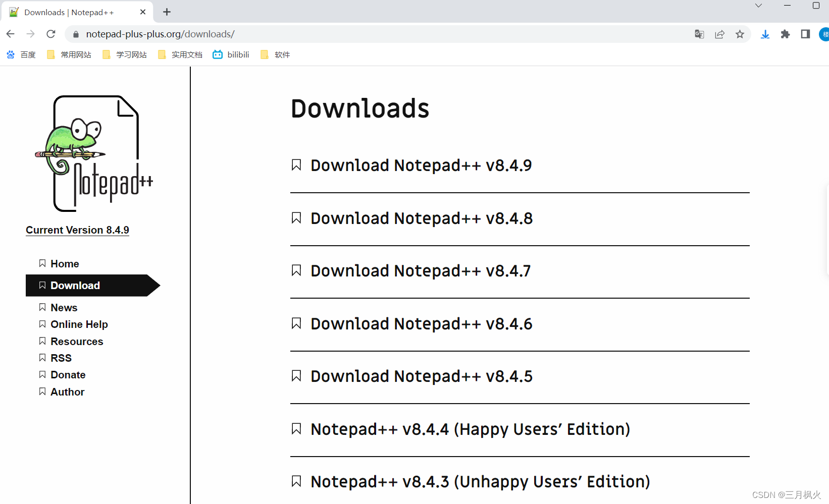Click bookmark icon beside v8.4.7 entry
829x504 pixels.
pyautogui.click(x=296, y=270)
